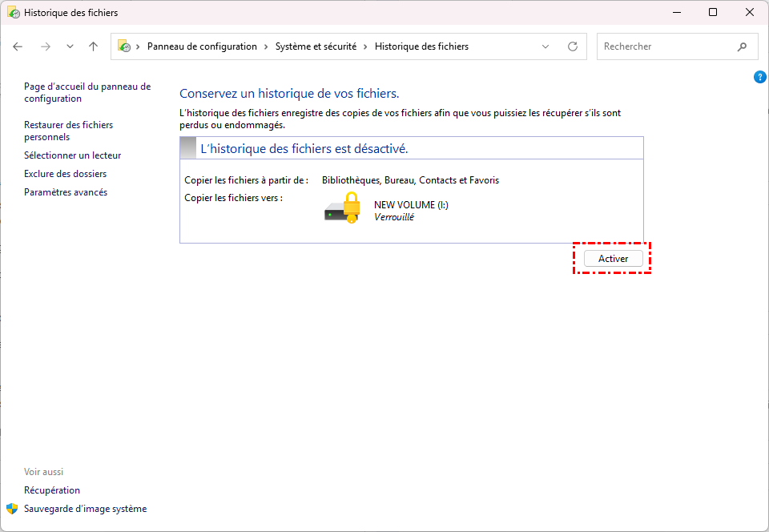Open Exclure des dossiers
Screen dimensions: 769x532
click(66, 174)
